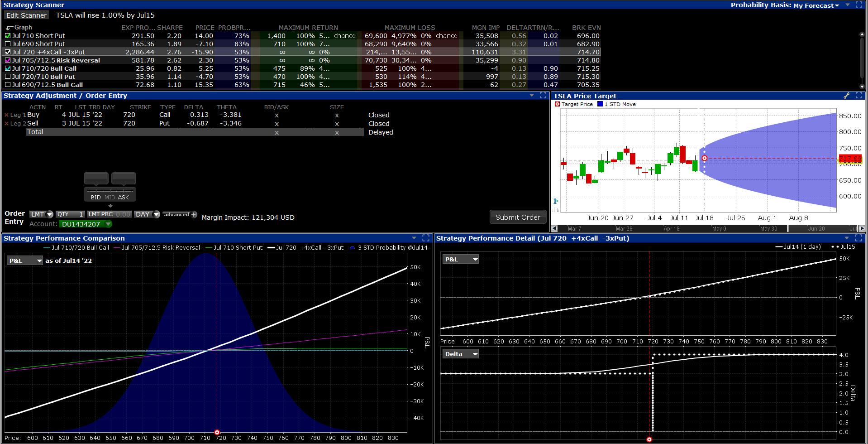Click the advanced plus icon in Order Entry
The width and height of the screenshot is (868, 444).
(194, 214)
